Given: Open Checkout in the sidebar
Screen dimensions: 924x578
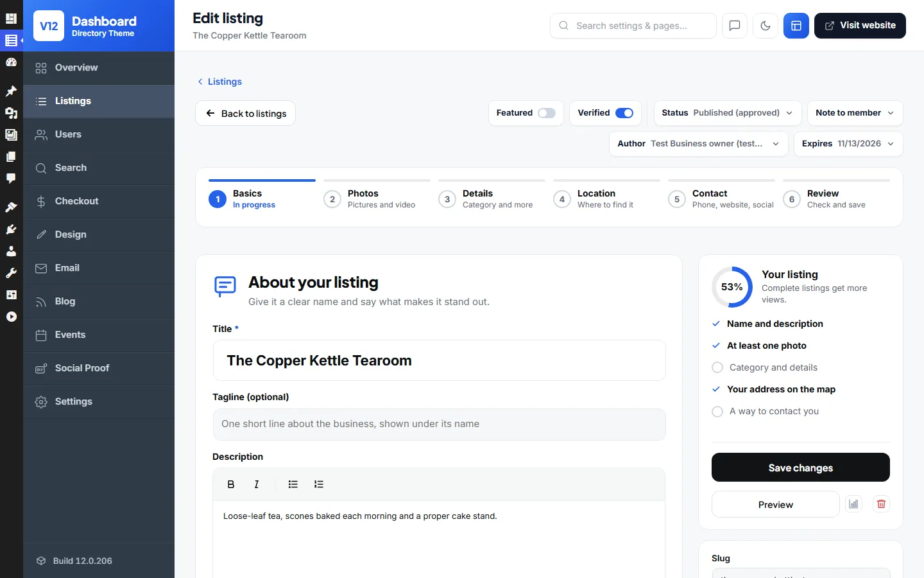Looking at the screenshot, I should [x=99, y=201].
